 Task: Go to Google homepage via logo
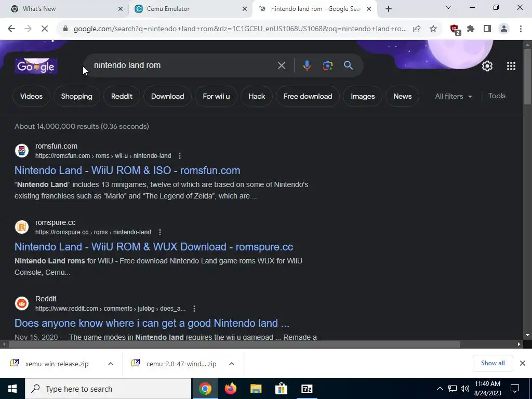[36, 66]
